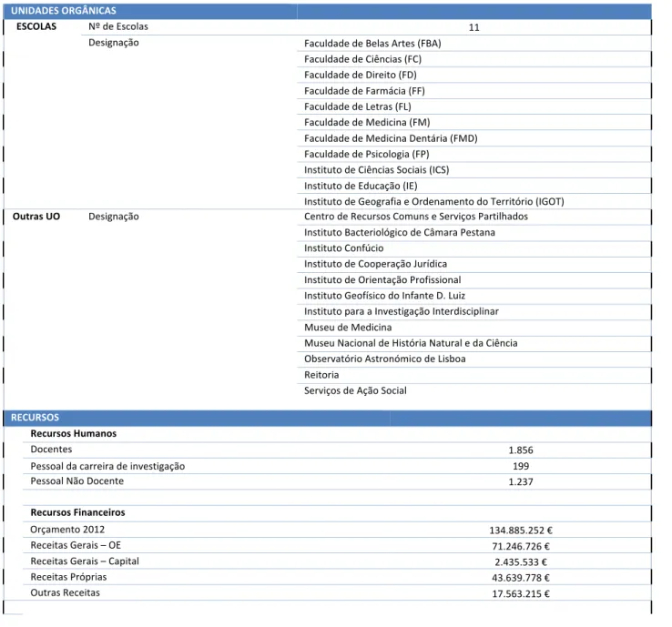Viewport: 672px width, 627px height.
Task: Click the amount 43.639.778 €
Action: 521,578
